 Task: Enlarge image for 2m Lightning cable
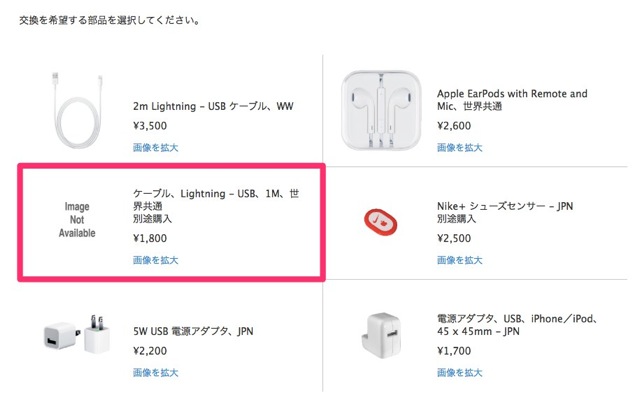click(156, 147)
